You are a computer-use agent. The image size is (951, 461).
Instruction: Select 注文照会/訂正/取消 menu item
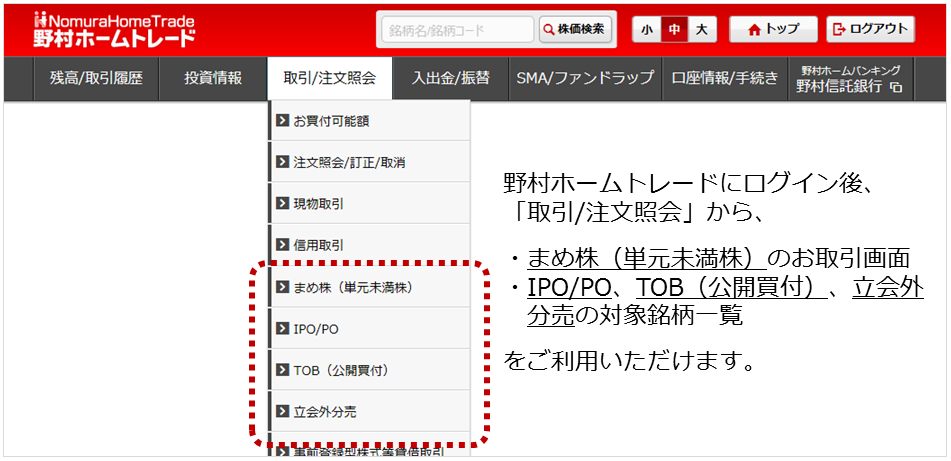[x=369, y=162]
